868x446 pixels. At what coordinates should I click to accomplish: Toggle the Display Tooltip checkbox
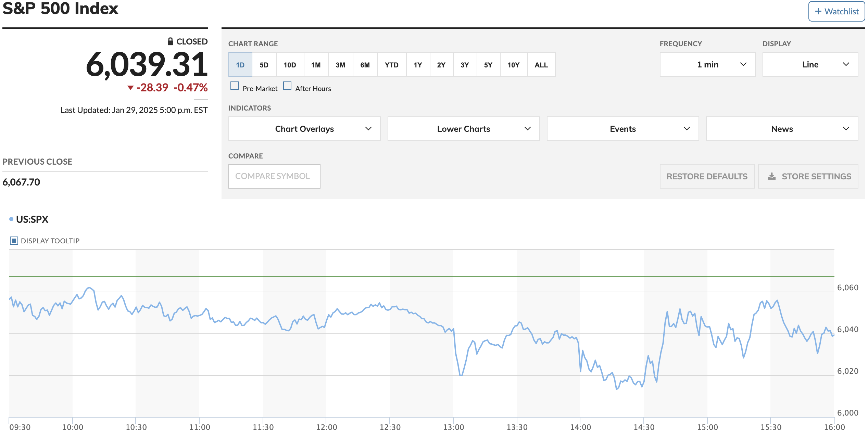(x=14, y=241)
